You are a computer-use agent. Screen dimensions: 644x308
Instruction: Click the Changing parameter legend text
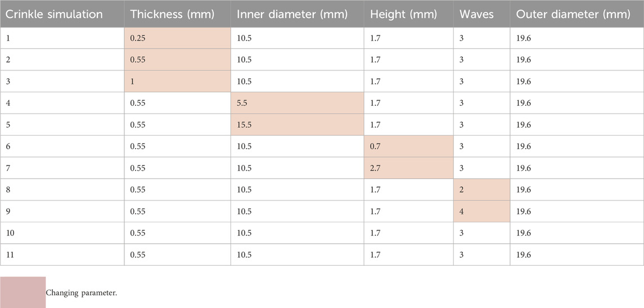(x=82, y=293)
